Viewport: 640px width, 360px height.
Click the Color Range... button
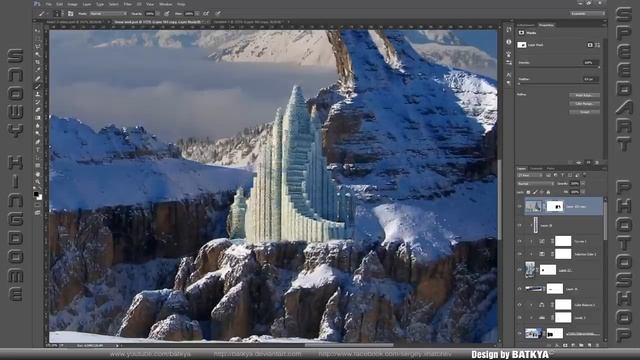[x=584, y=104]
